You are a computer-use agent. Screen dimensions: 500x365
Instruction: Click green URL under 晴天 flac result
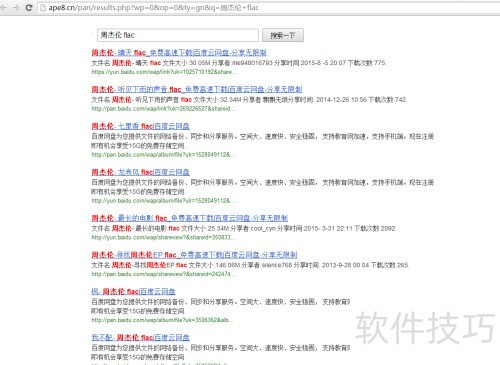164,72
